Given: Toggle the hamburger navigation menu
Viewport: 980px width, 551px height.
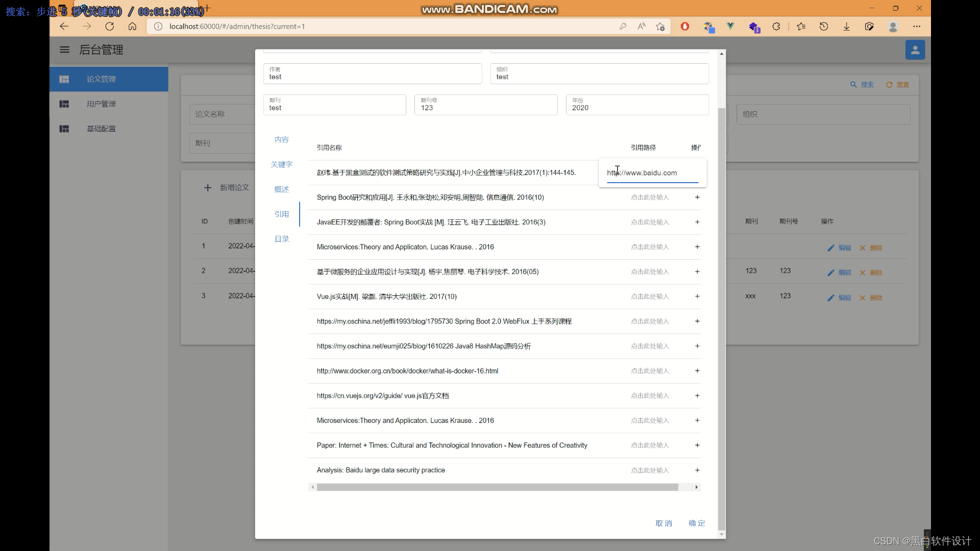Looking at the screenshot, I should [64, 49].
